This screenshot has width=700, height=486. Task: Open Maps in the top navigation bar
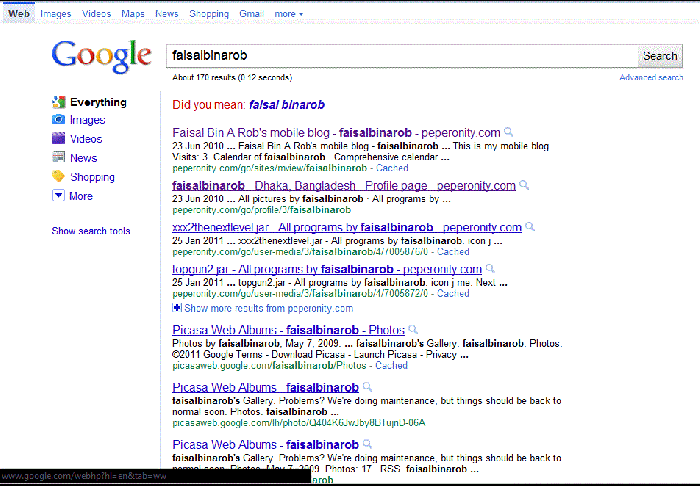point(133,14)
